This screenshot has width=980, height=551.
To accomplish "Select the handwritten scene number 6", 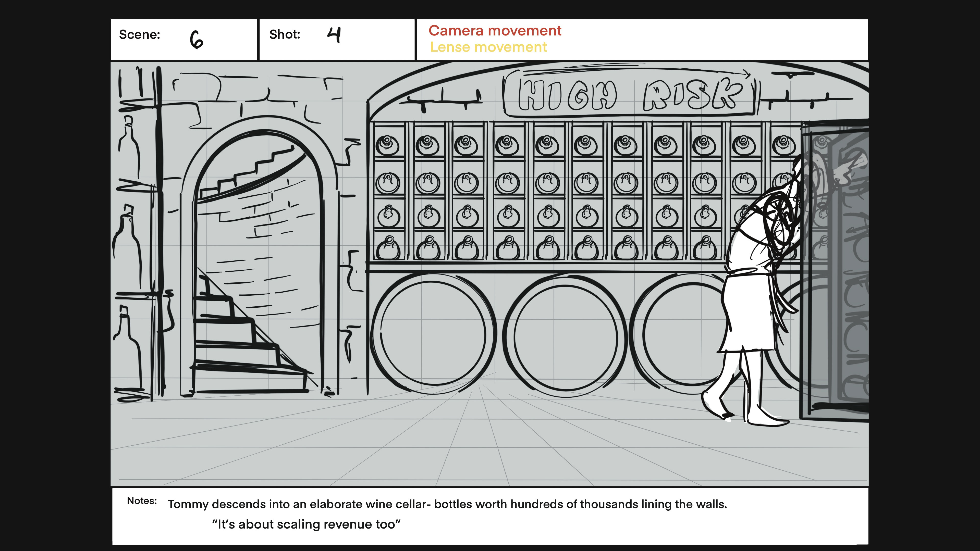I will [197, 40].
